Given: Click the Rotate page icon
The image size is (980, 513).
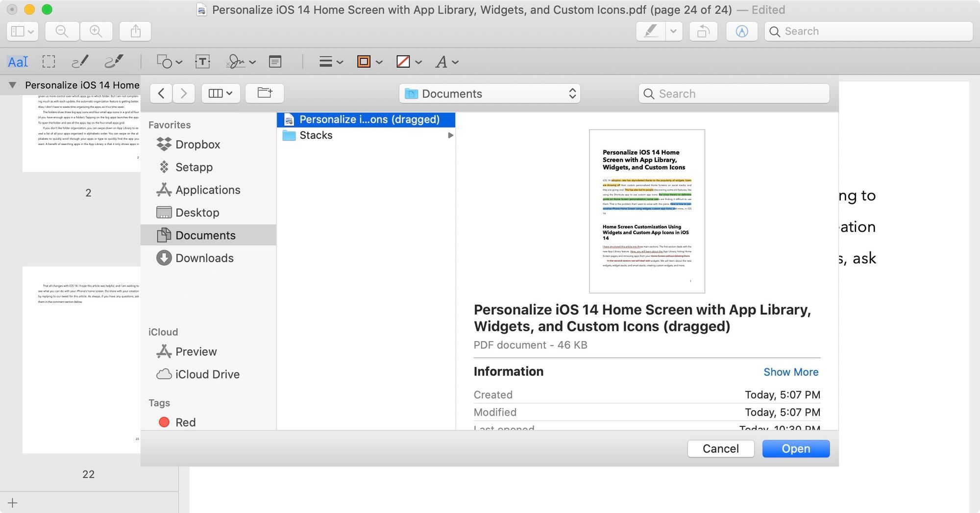Looking at the screenshot, I should 703,31.
